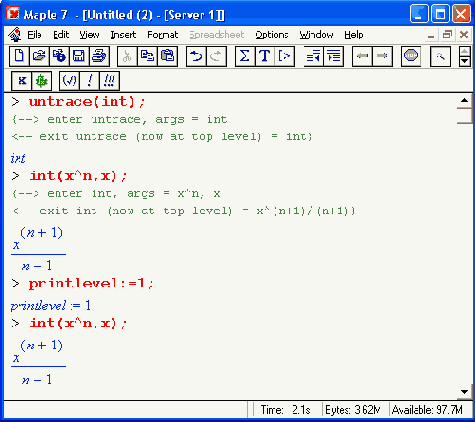Click the worksheet scrollbar thumb
Screen dimensions: 475x422
[x=464, y=116]
